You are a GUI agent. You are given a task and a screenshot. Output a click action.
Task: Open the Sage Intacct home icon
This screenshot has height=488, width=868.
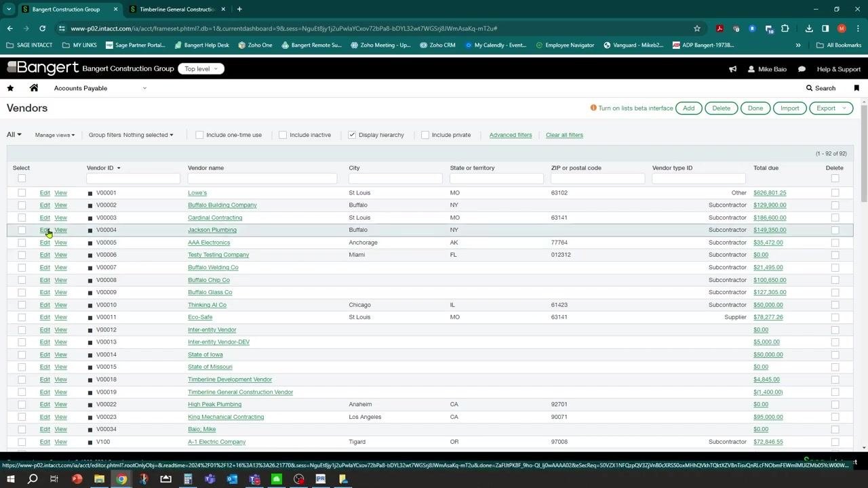[x=34, y=88]
